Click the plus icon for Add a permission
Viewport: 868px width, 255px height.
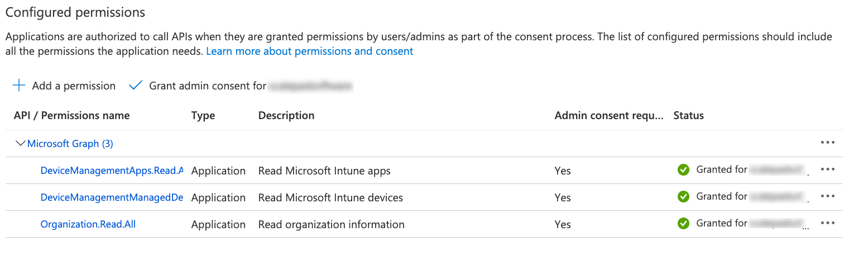pos(20,86)
